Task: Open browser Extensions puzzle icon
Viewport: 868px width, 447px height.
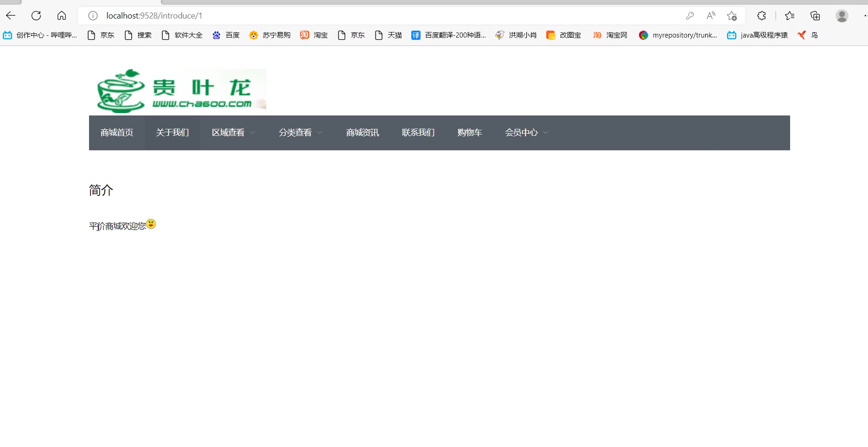Action: (761, 16)
